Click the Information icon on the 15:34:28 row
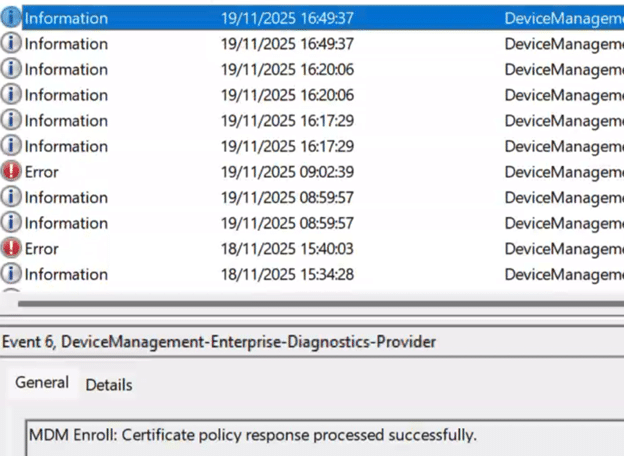This screenshot has width=624, height=456. [x=12, y=274]
